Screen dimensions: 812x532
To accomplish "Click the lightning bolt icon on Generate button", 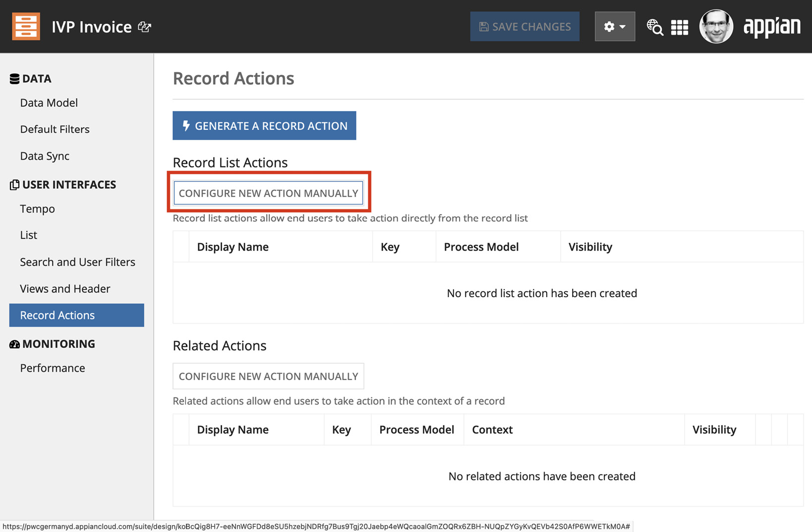I will coord(186,126).
